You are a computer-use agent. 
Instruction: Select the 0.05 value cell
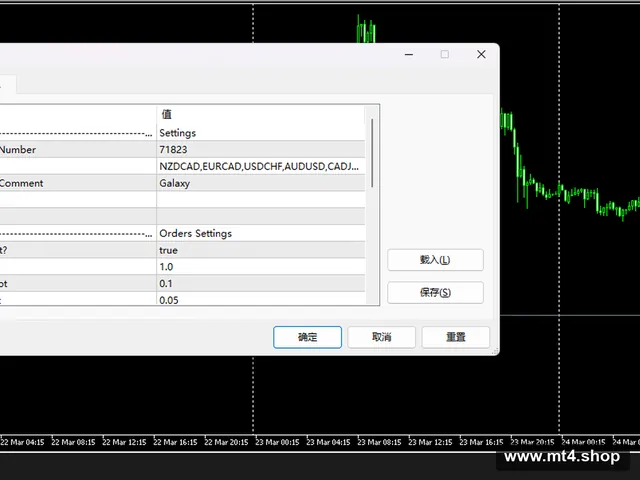click(x=260, y=299)
